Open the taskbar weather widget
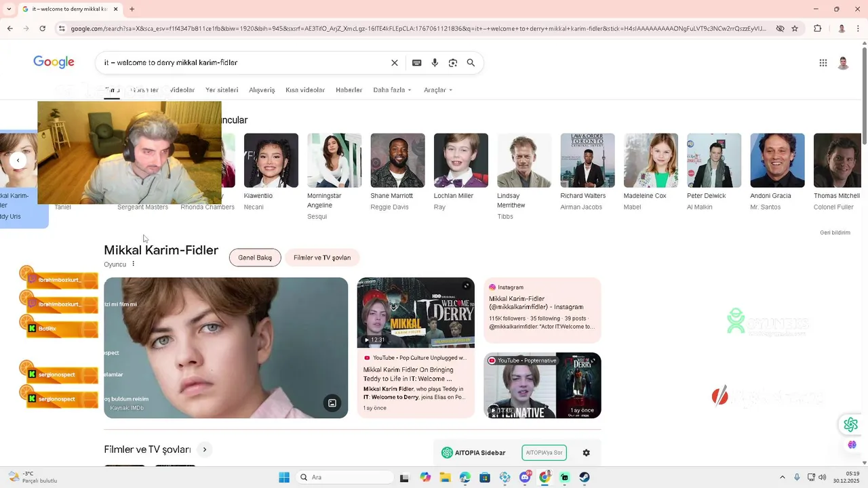868x488 pixels. click(33, 477)
